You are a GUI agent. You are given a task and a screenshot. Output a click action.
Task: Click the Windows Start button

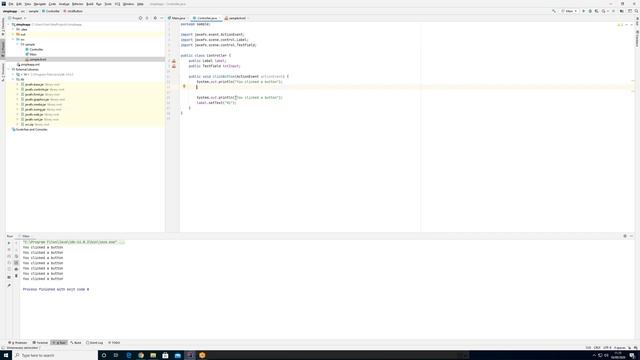click(x=6, y=355)
